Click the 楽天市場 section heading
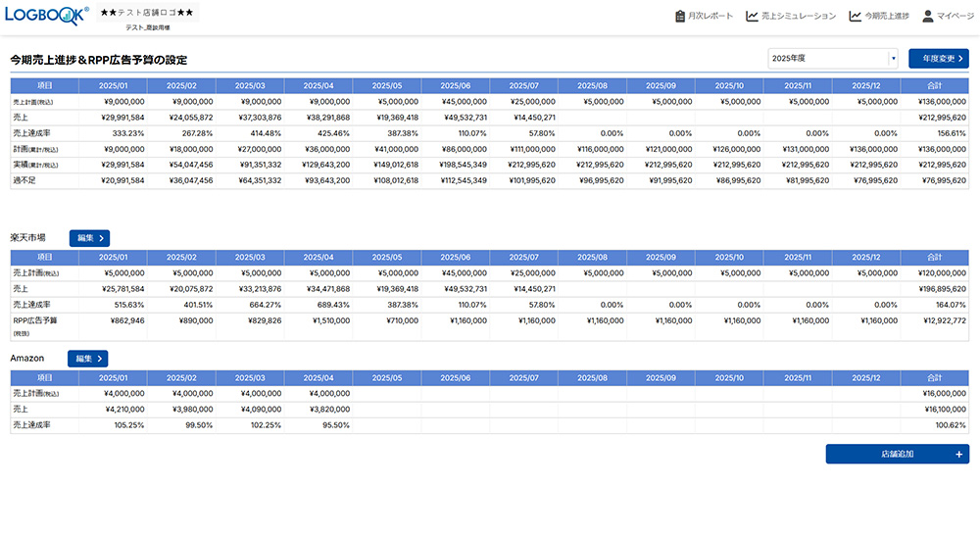The image size is (980, 536). point(28,237)
